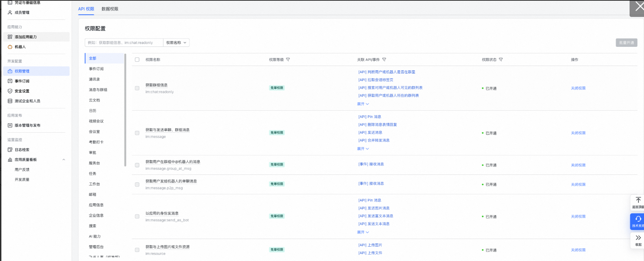Click 关闭权限 for 获取群组信息
The height and width of the screenshot is (261, 644).
pos(578,88)
